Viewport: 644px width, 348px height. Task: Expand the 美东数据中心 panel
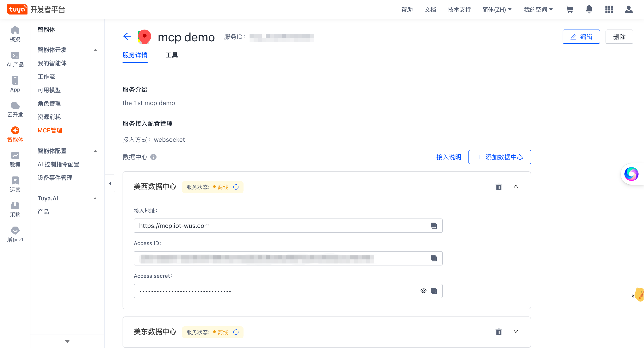pyautogui.click(x=515, y=331)
